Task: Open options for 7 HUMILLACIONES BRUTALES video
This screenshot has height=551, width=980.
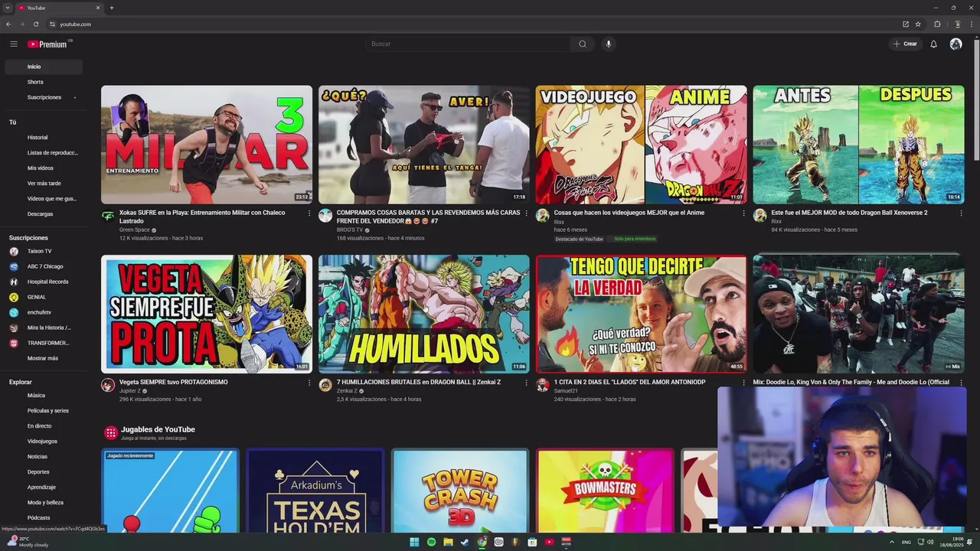Action: point(526,383)
